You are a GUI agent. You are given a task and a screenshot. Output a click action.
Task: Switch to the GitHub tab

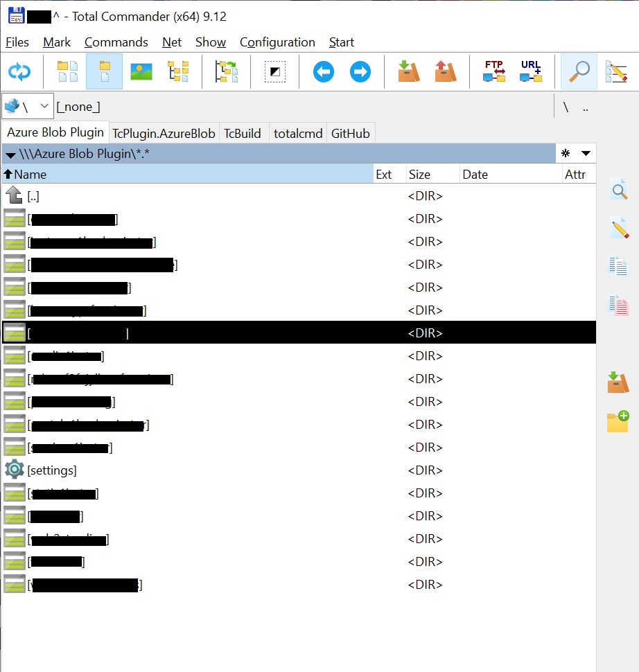(x=351, y=133)
